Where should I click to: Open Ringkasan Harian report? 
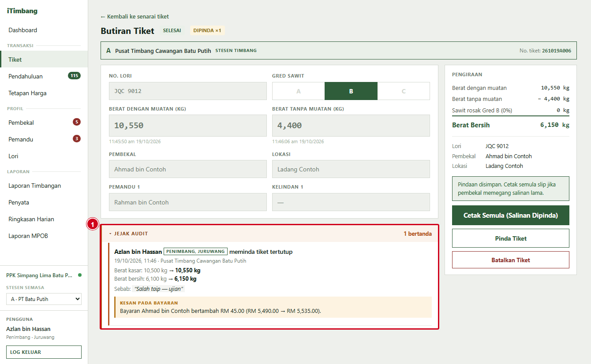click(44, 219)
